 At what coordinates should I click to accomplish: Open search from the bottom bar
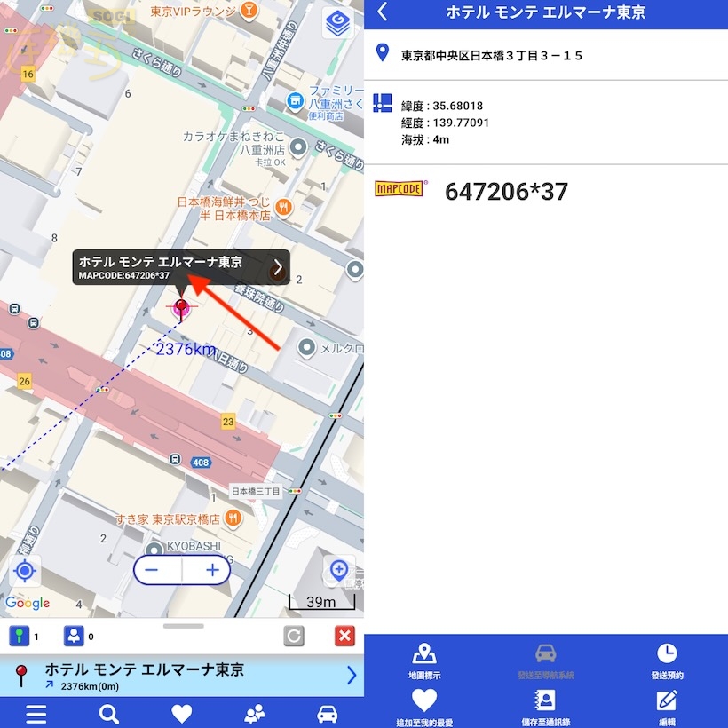coord(109,714)
